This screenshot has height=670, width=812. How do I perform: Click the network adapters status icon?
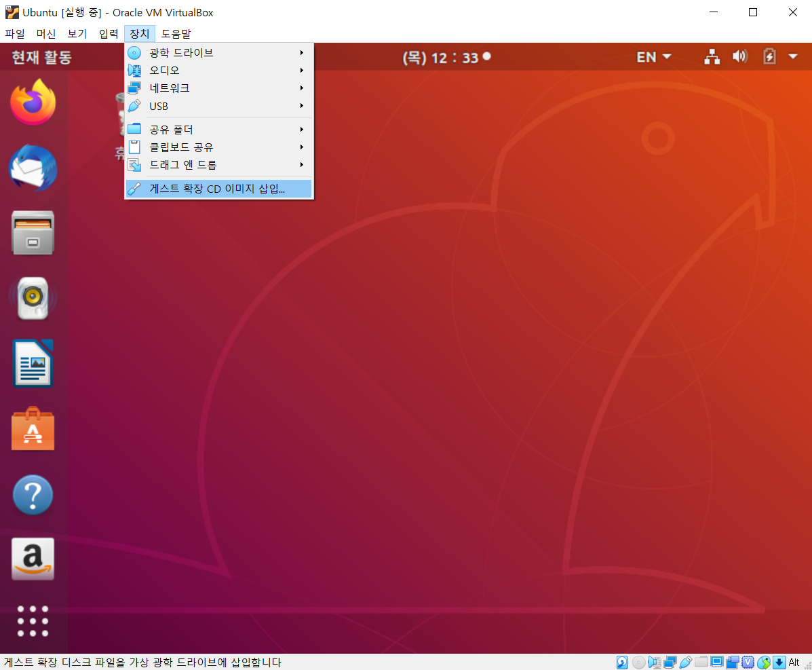[670, 662]
